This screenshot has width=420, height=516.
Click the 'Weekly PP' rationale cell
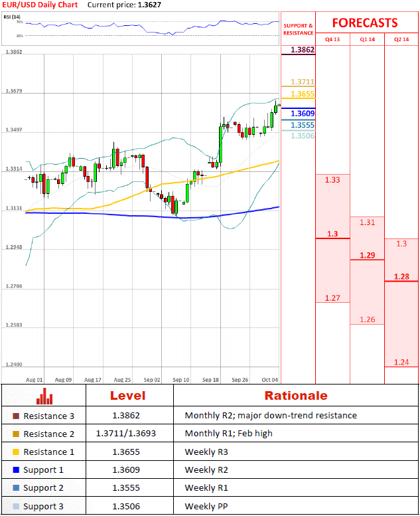click(206, 506)
